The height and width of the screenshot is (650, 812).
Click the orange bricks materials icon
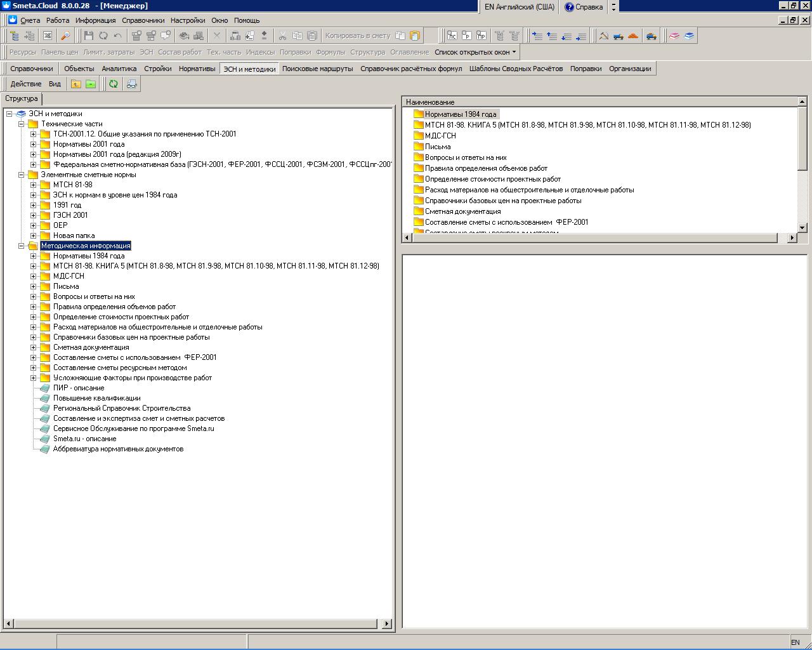coord(633,36)
